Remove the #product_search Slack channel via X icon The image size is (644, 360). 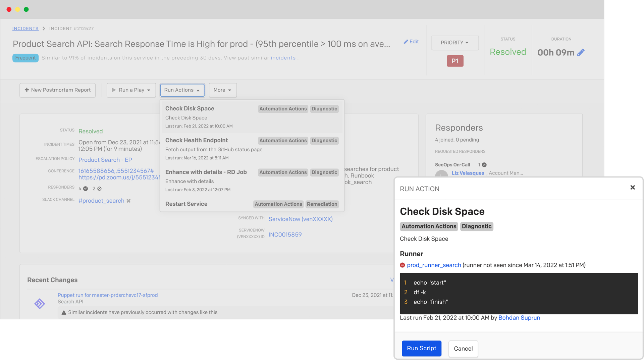pos(128,201)
